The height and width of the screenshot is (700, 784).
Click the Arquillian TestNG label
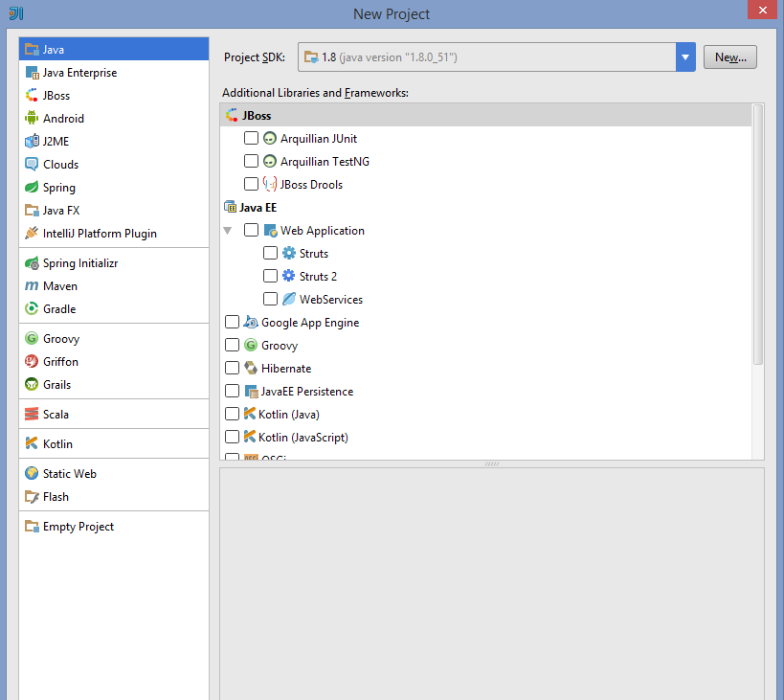pyautogui.click(x=325, y=162)
